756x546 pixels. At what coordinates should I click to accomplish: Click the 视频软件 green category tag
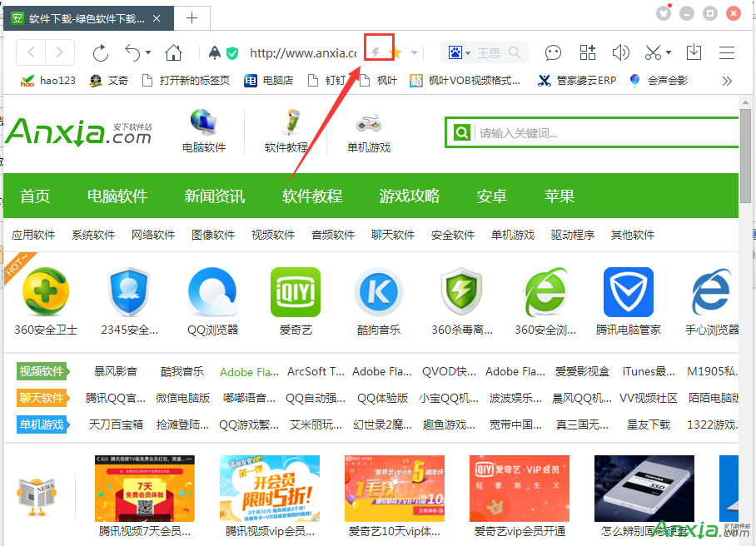coord(42,371)
